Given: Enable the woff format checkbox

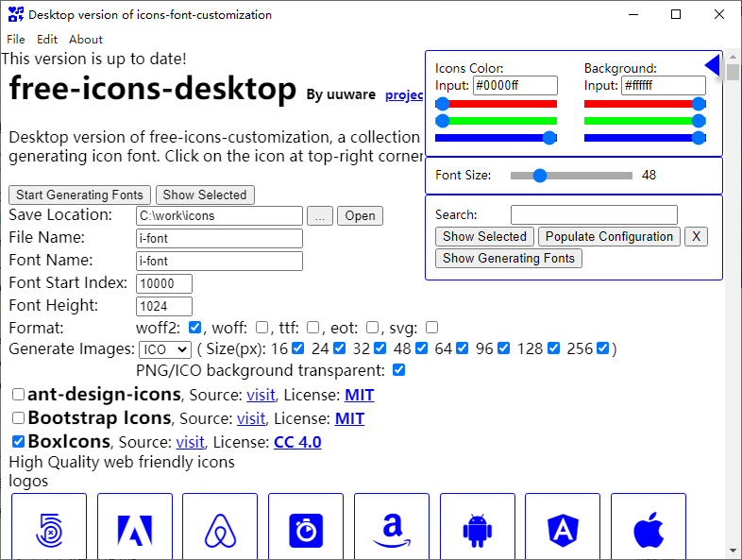Looking at the screenshot, I should 261,327.
